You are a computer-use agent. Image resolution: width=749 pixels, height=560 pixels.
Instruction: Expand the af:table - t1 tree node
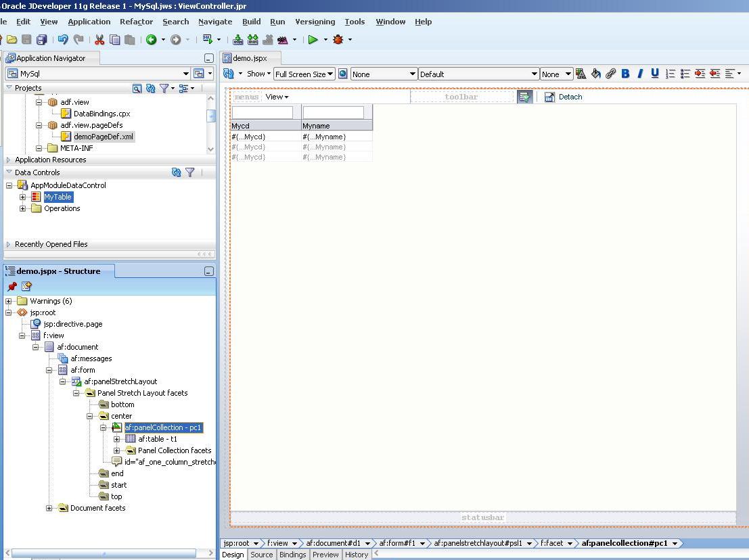click(x=117, y=438)
